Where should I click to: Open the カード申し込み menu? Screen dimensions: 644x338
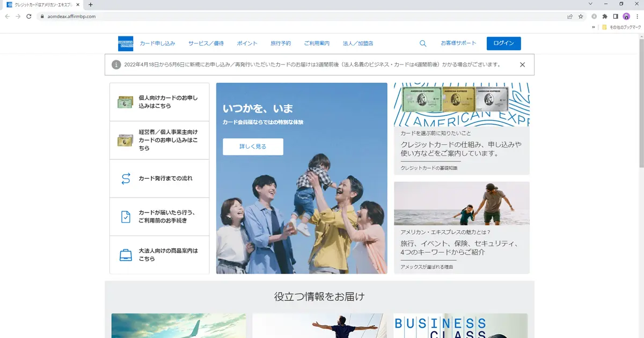[x=157, y=43]
